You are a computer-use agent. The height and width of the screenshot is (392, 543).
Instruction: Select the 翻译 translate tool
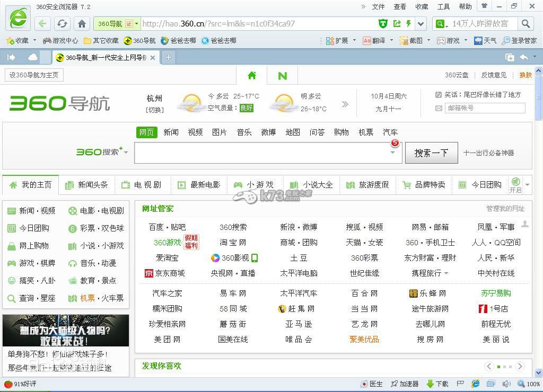click(x=374, y=40)
